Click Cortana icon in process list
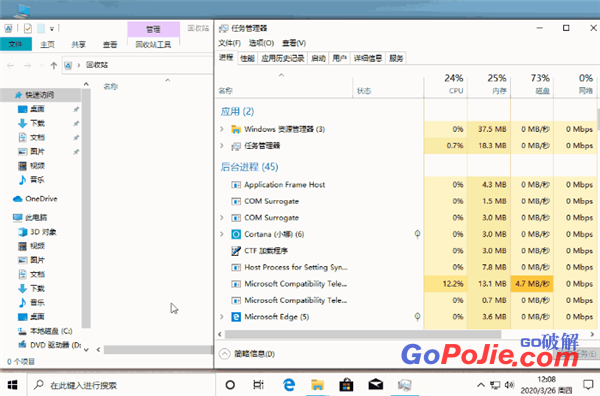Viewport: 600px width, 396px height. pos(236,234)
